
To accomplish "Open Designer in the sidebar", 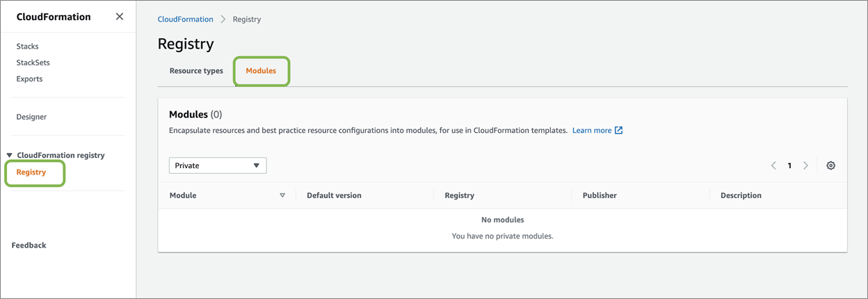I will click(x=31, y=117).
